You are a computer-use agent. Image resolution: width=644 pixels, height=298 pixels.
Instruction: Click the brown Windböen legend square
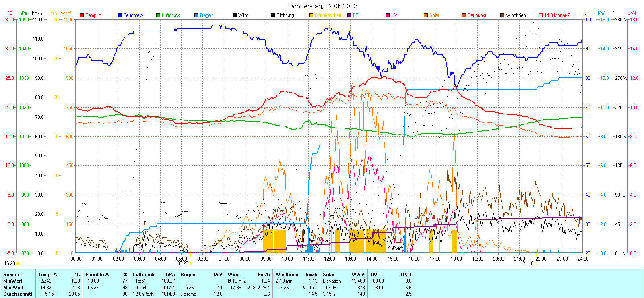[x=502, y=15]
